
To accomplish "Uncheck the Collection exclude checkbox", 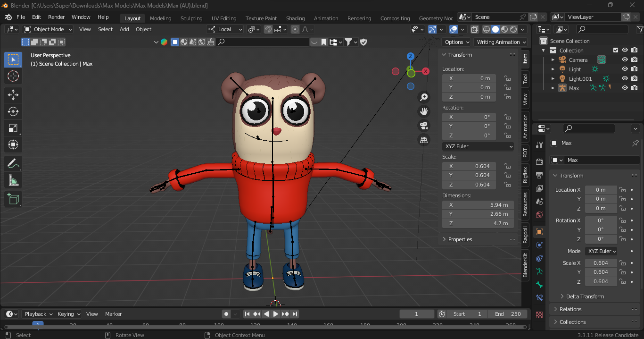I will coord(615,50).
